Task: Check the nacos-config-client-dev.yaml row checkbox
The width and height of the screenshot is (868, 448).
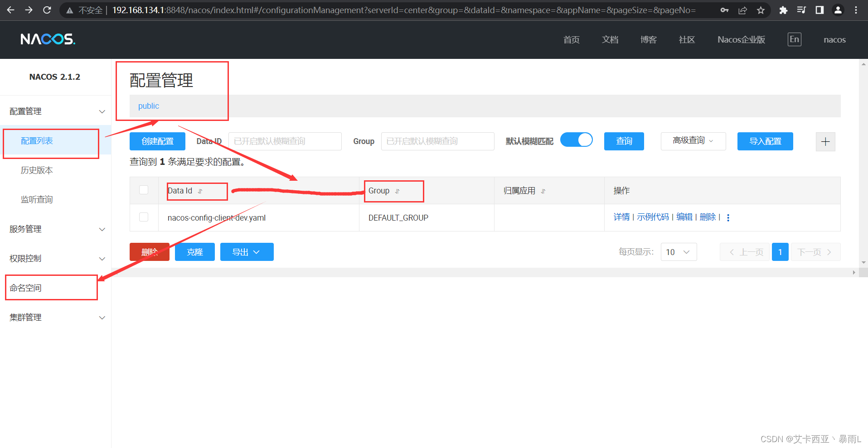Action: click(144, 217)
